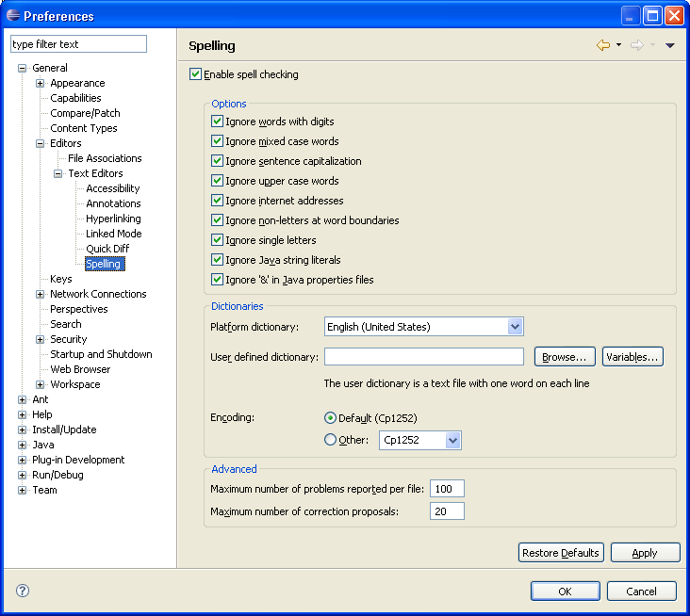This screenshot has height=616, width=690.
Task: Collapse the Editors tree node
Action: click(x=40, y=143)
